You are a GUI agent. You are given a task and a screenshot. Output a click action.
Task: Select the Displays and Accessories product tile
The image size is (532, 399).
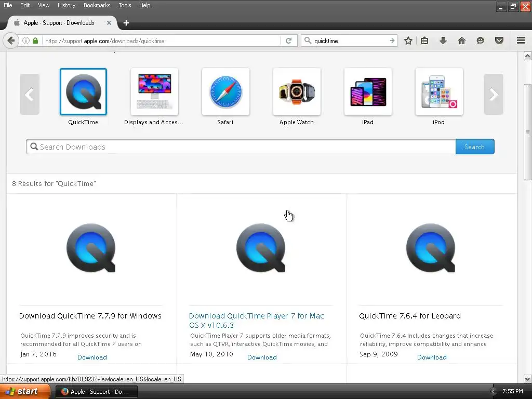pos(154,91)
